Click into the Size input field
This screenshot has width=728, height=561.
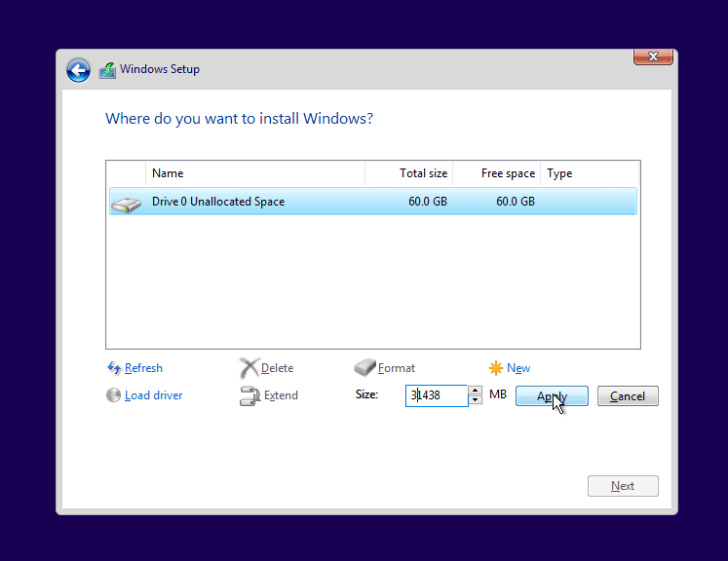click(x=437, y=395)
